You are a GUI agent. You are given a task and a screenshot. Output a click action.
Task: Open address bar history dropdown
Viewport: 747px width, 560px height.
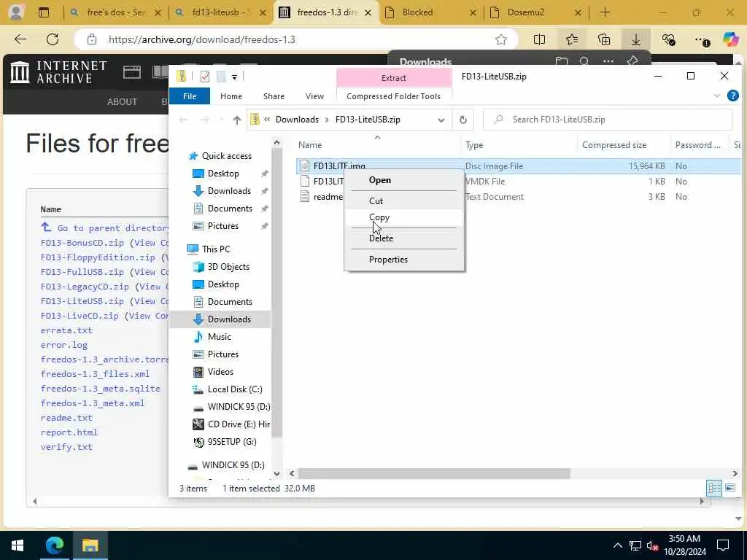pyautogui.click(x=441, y=120)
